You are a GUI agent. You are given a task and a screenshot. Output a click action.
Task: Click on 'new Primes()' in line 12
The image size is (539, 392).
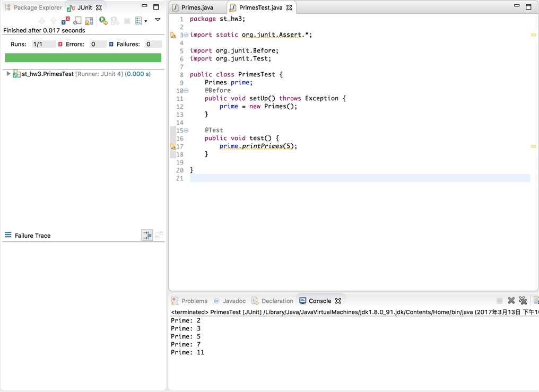click(273, 106)
